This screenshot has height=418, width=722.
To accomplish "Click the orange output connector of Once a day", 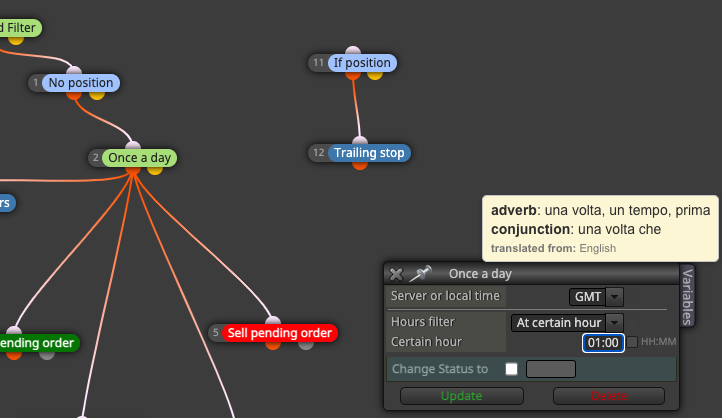I will [x=133, y=170].
